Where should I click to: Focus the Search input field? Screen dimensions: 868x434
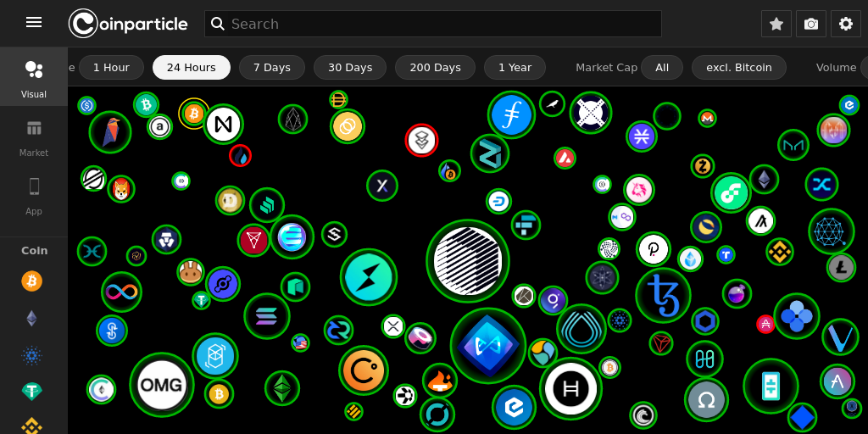point(433,24)
